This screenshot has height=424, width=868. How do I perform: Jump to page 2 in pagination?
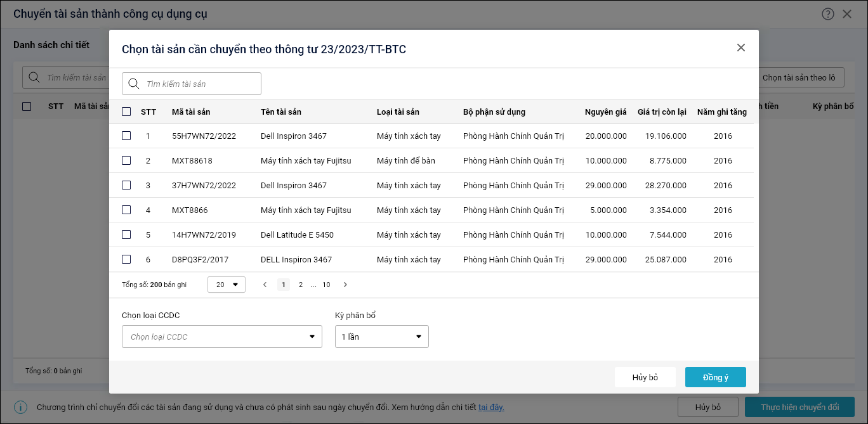pyautogui.click(x=301, y=285)
